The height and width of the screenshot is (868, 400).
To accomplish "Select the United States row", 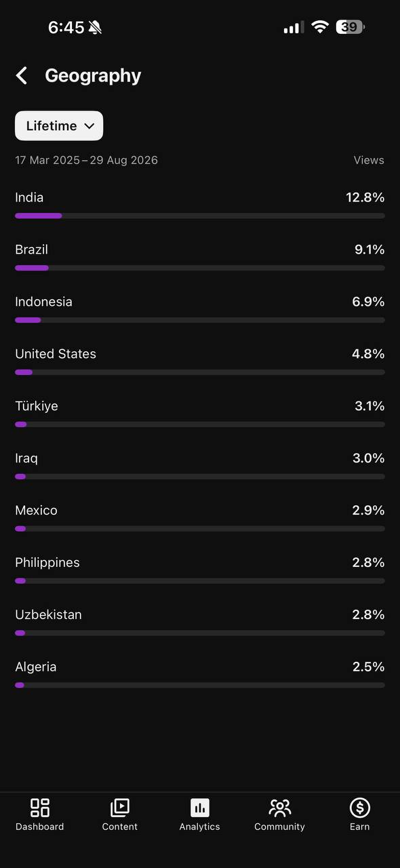I will [200, 361].
